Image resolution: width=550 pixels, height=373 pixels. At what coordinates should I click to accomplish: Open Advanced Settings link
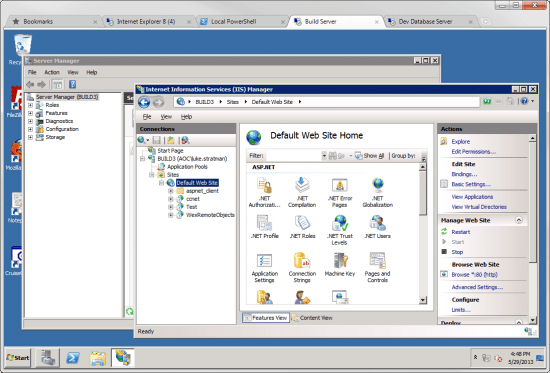(477, 287)
